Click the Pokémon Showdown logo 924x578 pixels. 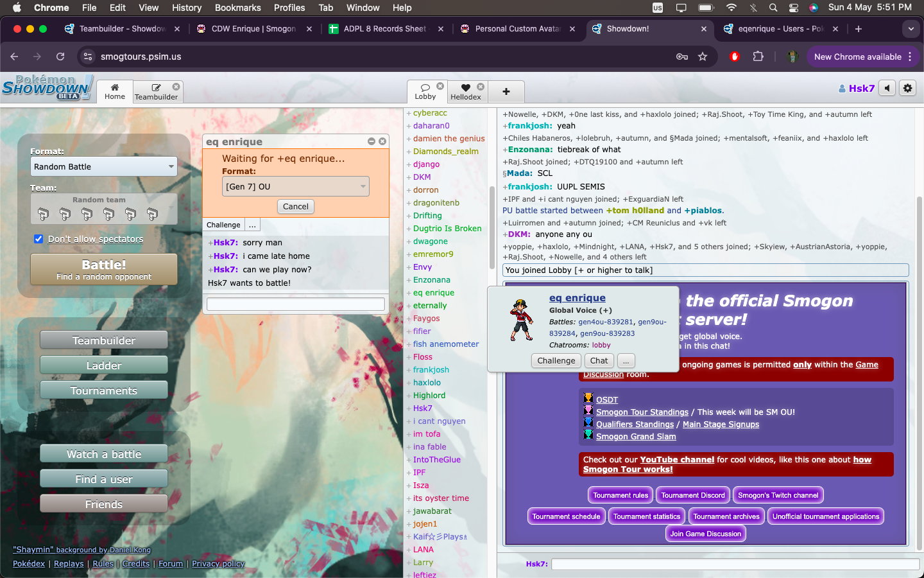[47, 88]
